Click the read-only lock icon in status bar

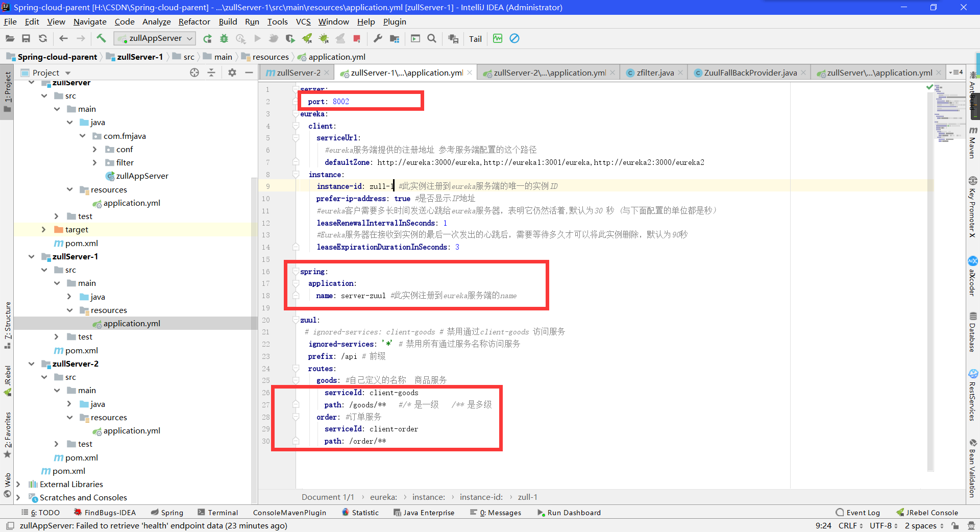coord(955,525)
